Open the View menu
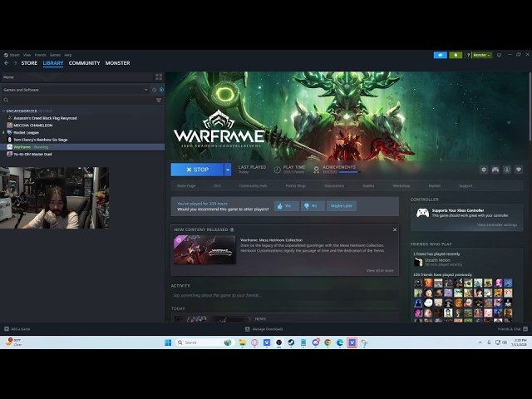 click(27, 55)
